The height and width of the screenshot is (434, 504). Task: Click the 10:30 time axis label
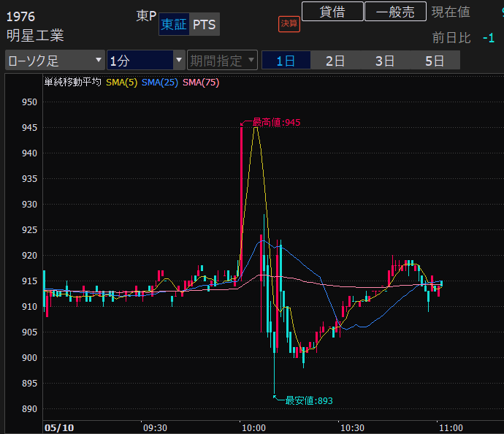click(352, 428)
